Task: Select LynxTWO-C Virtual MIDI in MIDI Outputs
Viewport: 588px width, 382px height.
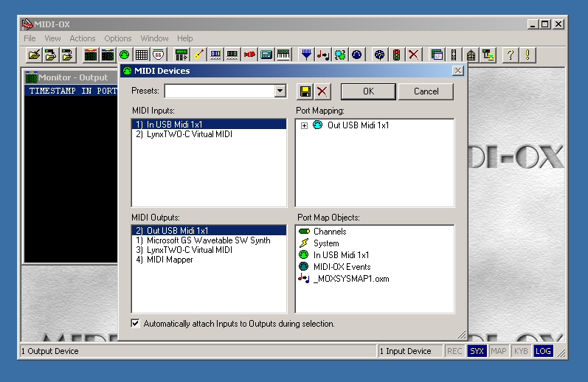Action: click(x=209, y=250)
